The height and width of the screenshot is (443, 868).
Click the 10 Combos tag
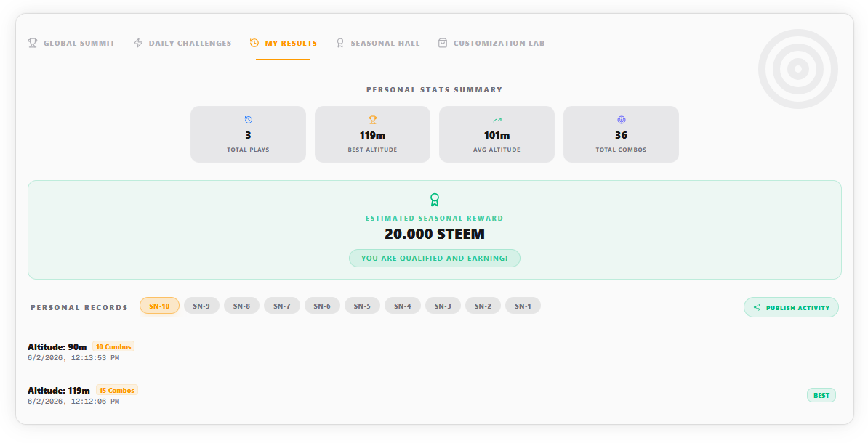tap(113, 346)
